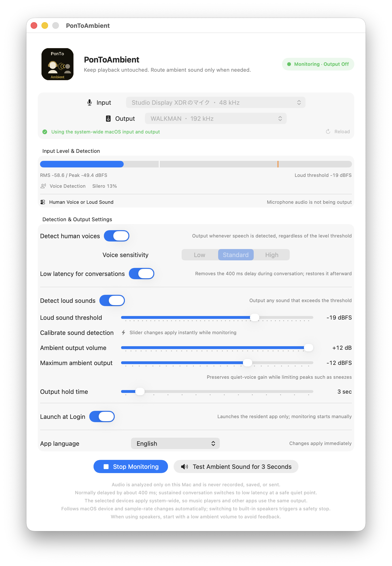Image resolution: width=392 pixels, height=566 pixels.
Task: Click the lightning bolt calibrate icon
Action: (x=123, y=333)
